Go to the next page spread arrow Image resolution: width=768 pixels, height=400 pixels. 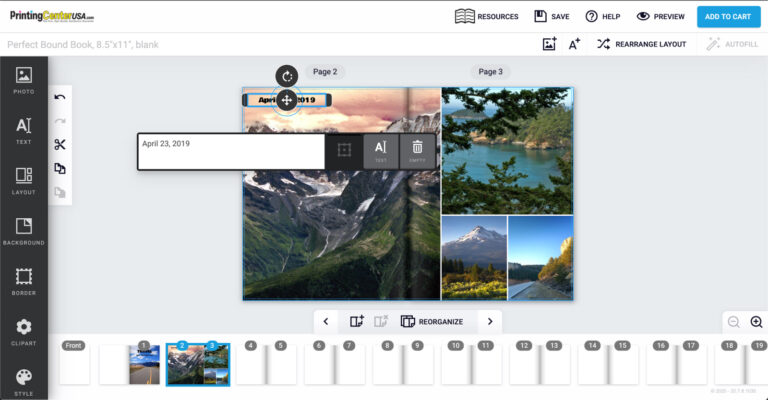point(489,321)
